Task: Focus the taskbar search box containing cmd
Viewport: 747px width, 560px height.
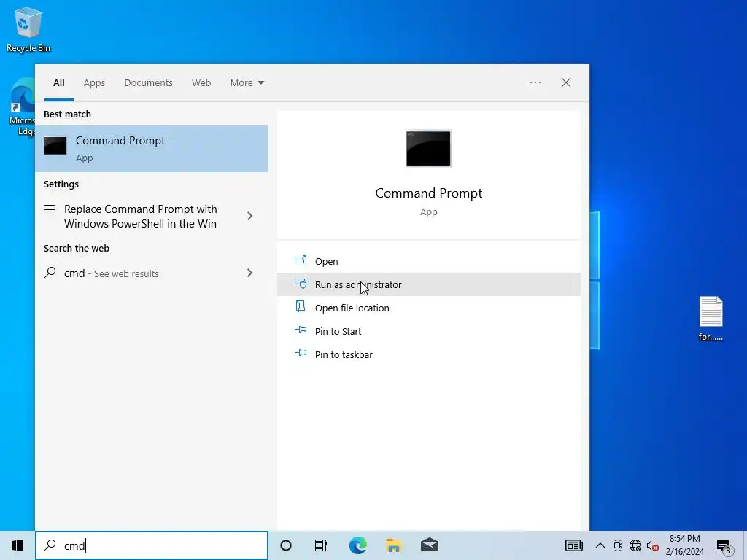Action: coord(152,545)
